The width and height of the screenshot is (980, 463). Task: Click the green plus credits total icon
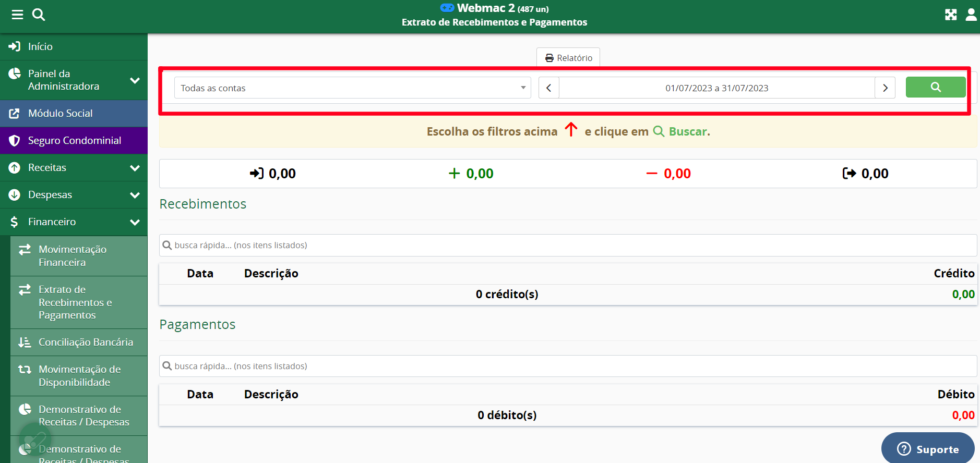pyautogui.click(x=455, y=173)
